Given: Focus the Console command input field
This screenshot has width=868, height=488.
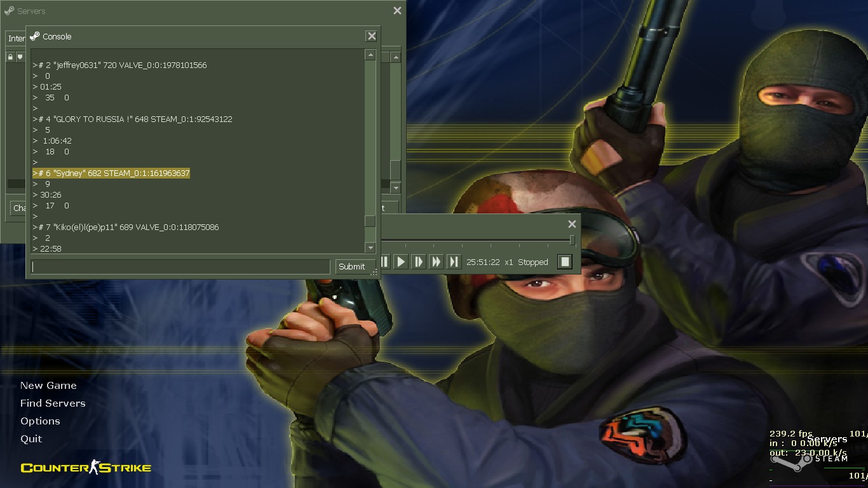Looking at the screenshot, I should tap(180, 267).
